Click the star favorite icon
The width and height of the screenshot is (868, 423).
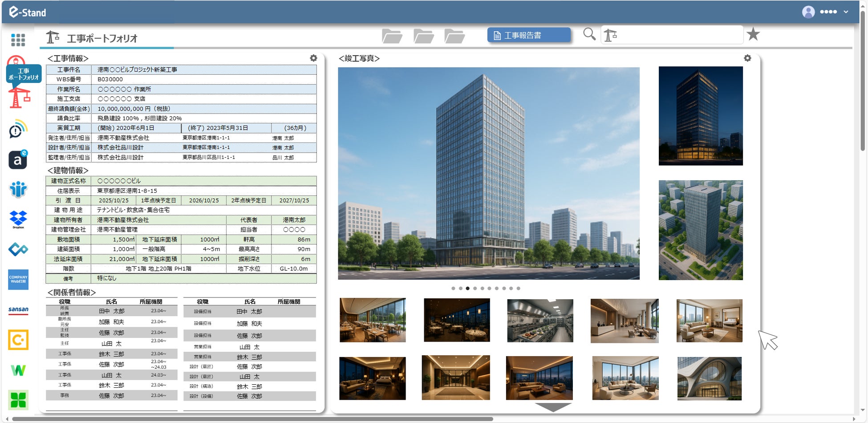pos(753,34)
